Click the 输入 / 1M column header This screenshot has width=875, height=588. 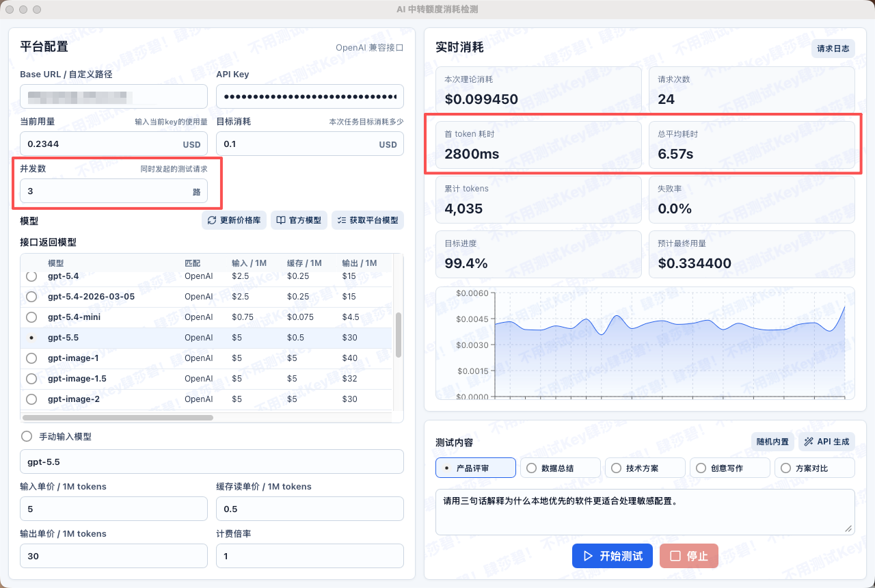[x=249, y=263]
